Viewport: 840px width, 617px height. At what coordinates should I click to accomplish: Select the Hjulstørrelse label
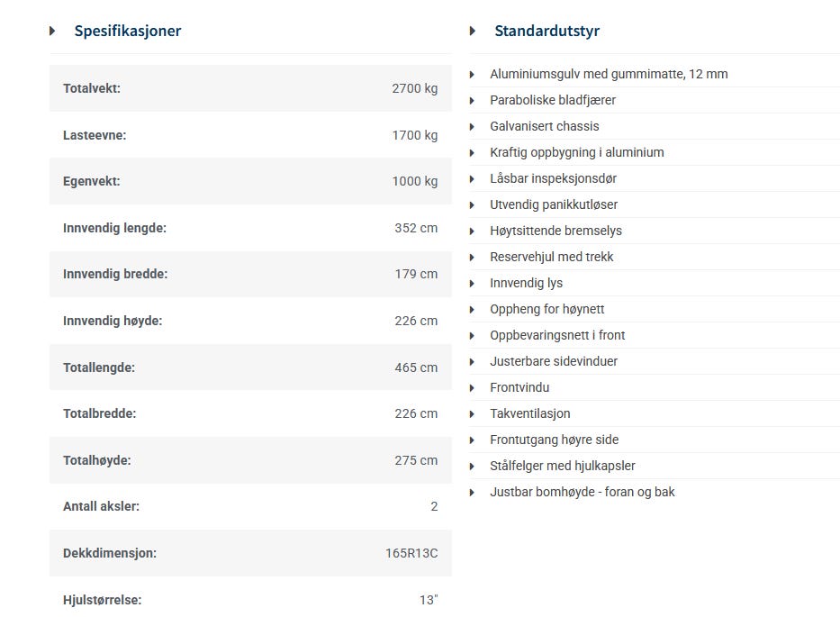click(103, 600)
